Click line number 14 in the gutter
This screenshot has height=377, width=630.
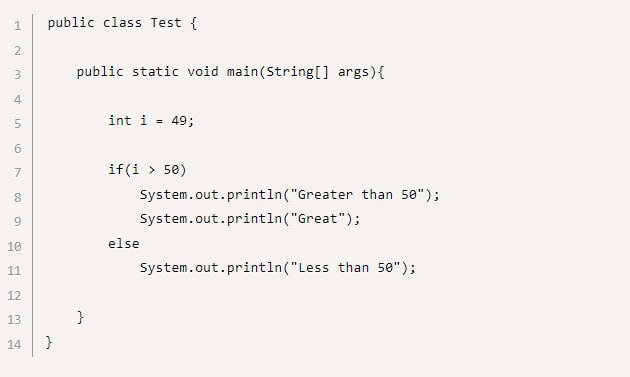pyautogui.click(x=14, y=344)
